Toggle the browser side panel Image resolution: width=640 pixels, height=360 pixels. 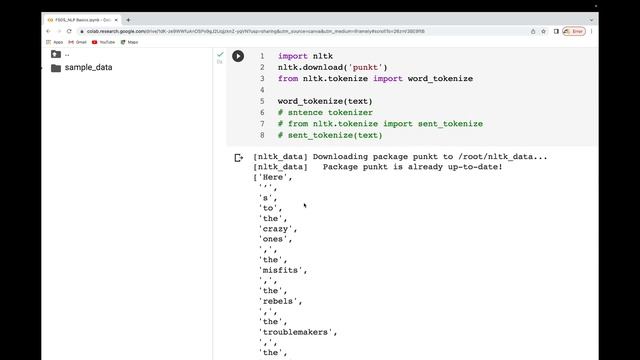[556, 31]
